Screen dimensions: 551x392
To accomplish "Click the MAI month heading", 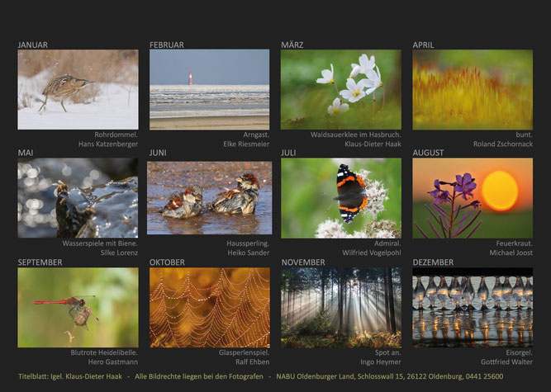I will click(26, 153).
